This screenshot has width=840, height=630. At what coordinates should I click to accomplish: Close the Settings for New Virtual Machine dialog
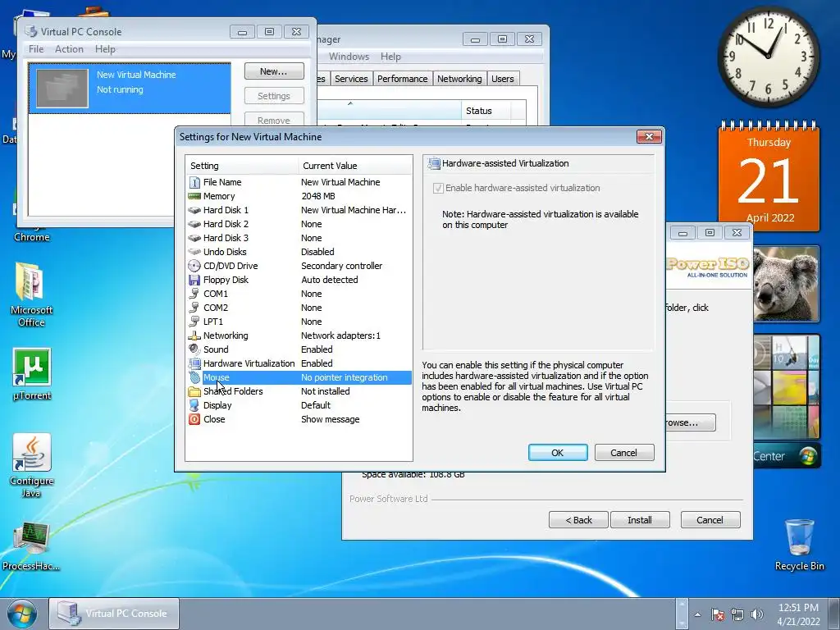pyautogui.click(x=650, y=137)
